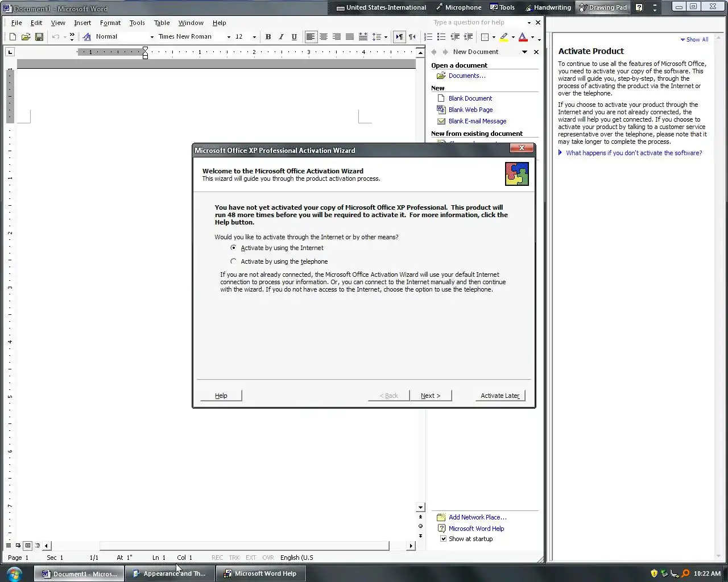Open the Line Spacing dropdown arrow

pyautogui.click(x=386, y=38)
